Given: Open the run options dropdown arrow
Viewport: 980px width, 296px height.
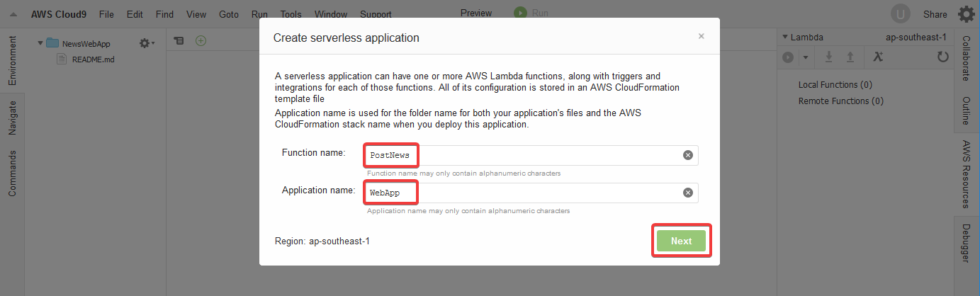Looking at the screenshot, I should [805, 57].
